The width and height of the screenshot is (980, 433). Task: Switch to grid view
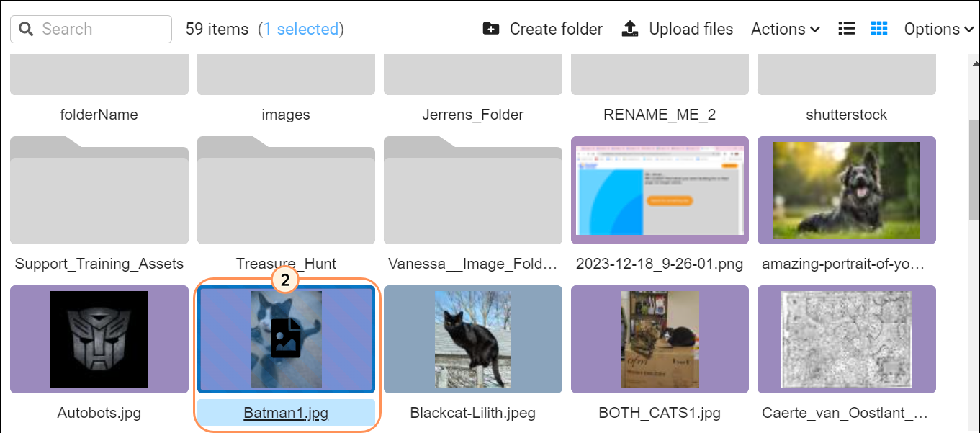pyautogui.click(x=878, y=29)
